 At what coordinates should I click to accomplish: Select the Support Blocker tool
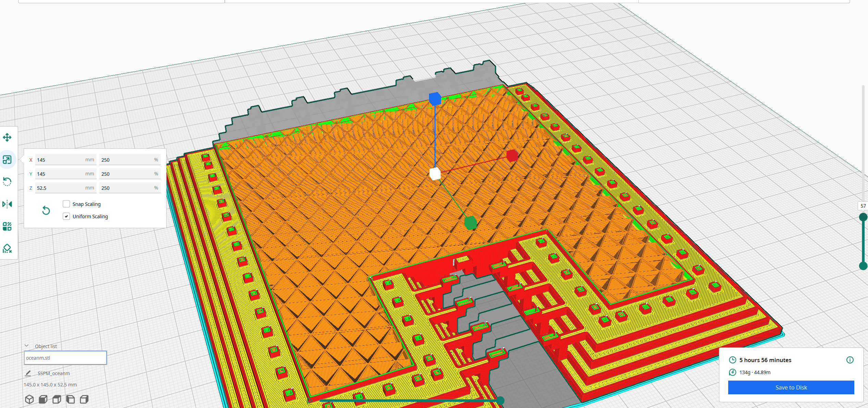click(7, 248)
